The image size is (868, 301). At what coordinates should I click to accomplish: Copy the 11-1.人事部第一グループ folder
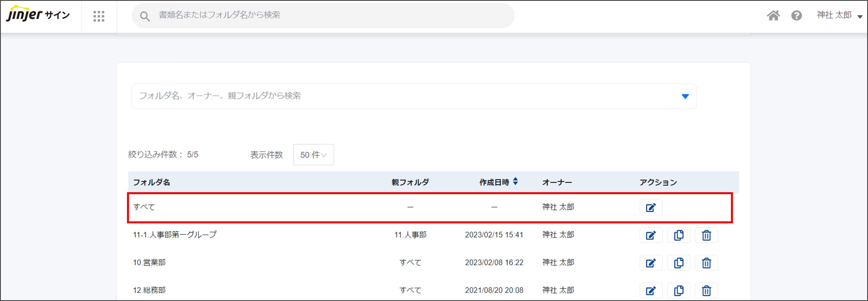679,235
